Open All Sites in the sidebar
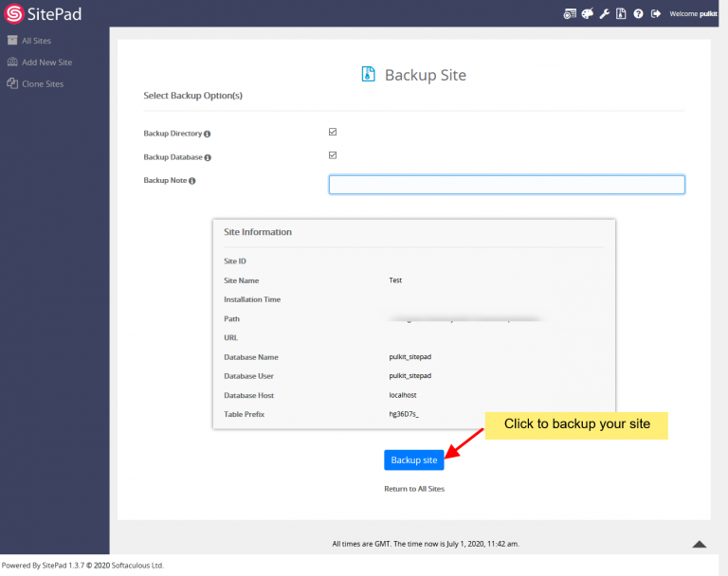This screenshot has height=576, width=728. [35, 41]
